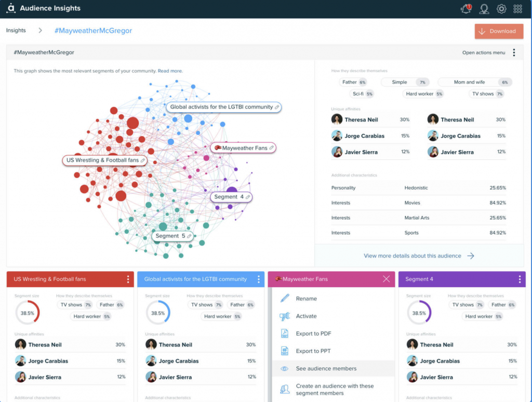Open Segment 4 card three-dot menu
This screenshot has height=402, width=532.
pos(520,279)
